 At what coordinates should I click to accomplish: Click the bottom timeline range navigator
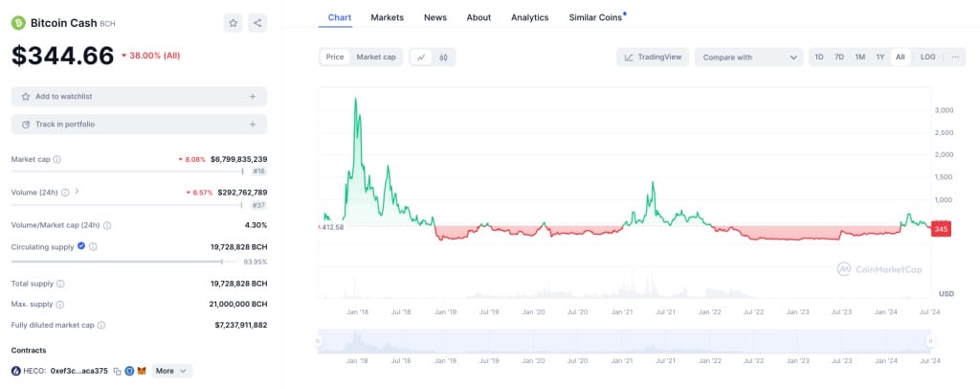click(x=624, y=341)
